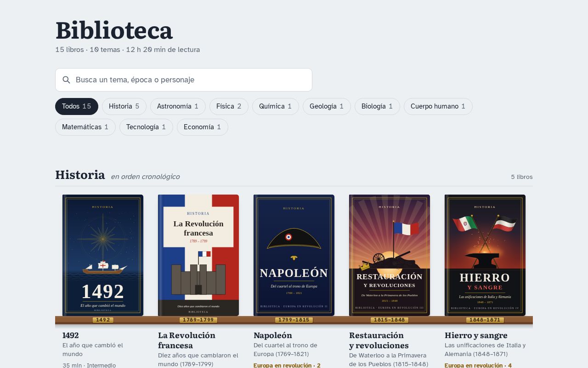Open 'Restauración y revoluciones' title link
This screenshot has height=368, width=588.
coord(379,340)
